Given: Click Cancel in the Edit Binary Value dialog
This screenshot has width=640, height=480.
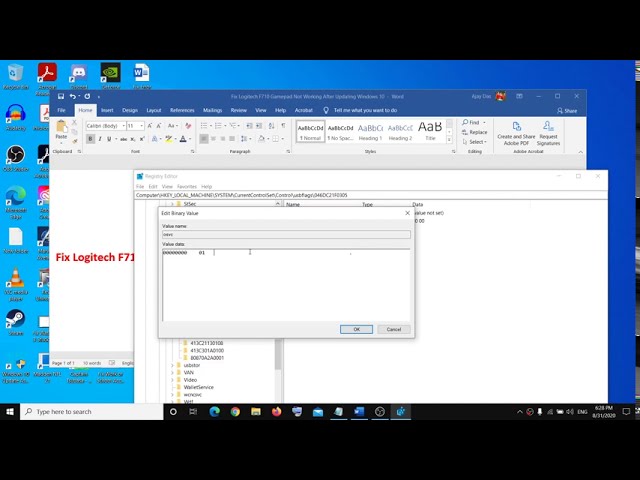Looking at the screenshot, I should click(x=394, y=329).
